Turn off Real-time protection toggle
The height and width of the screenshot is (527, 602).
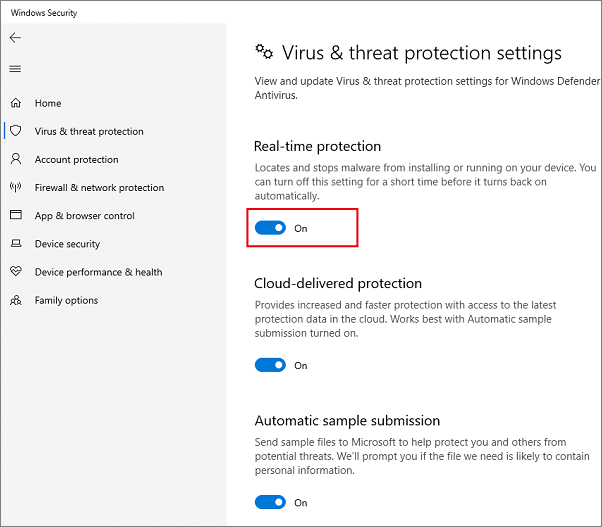(270, 228)
